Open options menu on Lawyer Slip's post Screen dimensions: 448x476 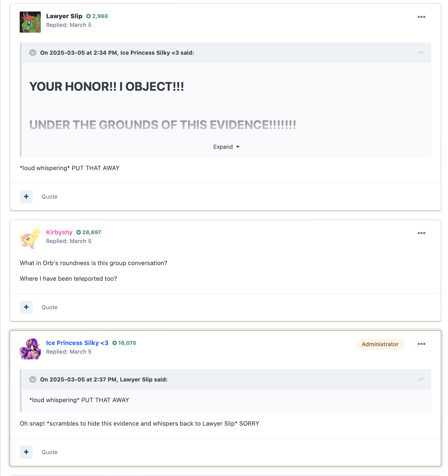click(421, 17)
